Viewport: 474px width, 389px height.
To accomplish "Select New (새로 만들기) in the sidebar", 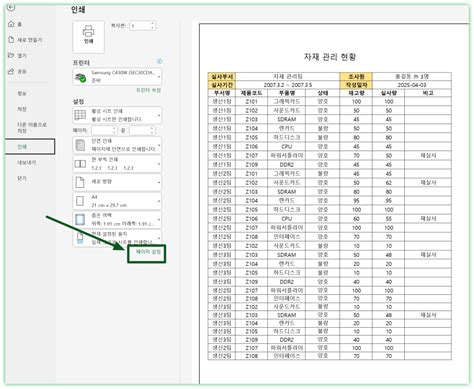I will click(x=25, y=40).
